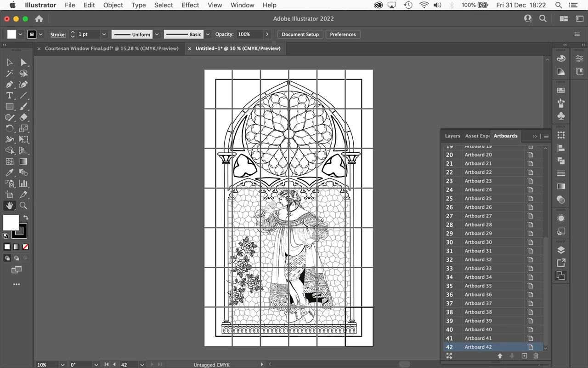588x368 pixels.
Task: Set None fill mode button
Action: click(x=25, y=247)
